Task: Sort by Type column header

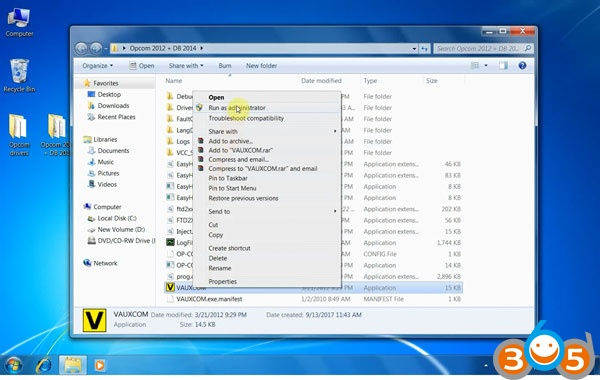Action: coord(370,81)
